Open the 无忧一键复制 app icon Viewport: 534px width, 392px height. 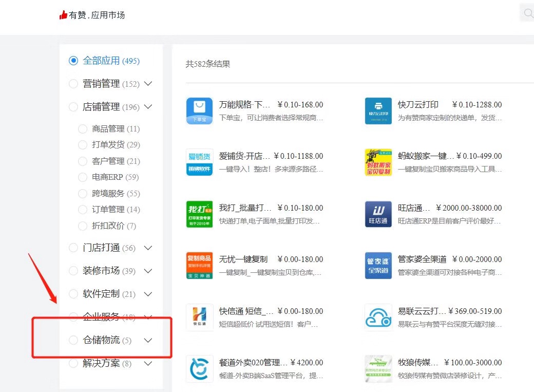[200, 266]
